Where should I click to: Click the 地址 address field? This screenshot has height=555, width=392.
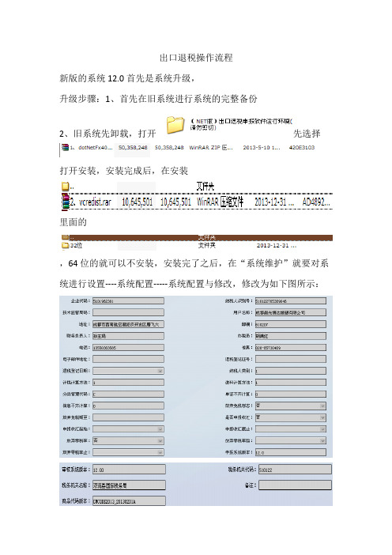click(x=128, y=324)
